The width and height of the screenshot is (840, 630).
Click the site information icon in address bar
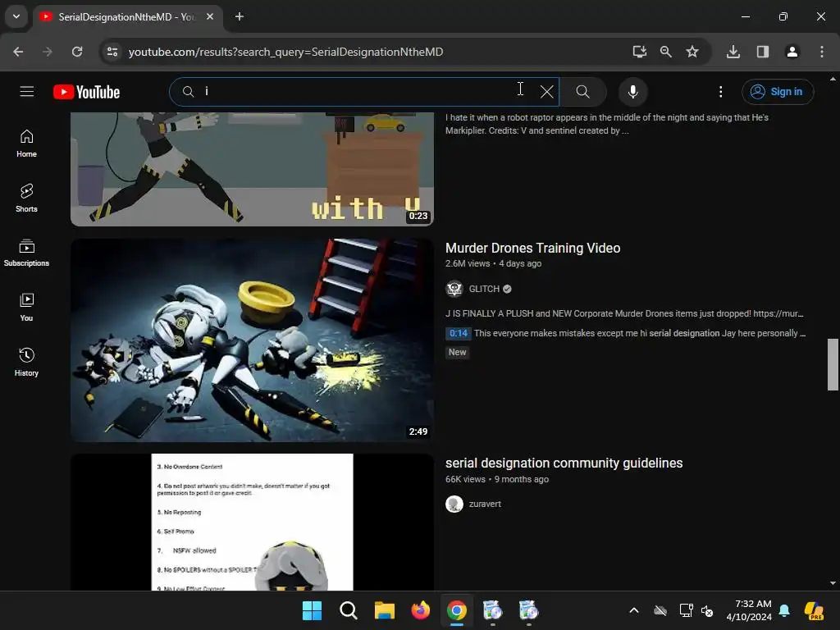(x=112, y=52)
